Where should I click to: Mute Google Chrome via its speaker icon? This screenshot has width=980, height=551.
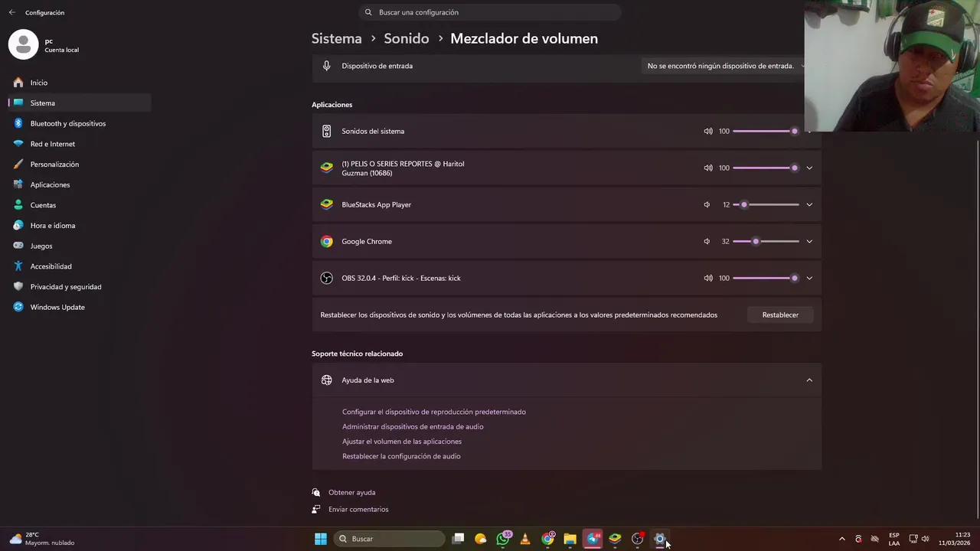(x=707, y=241)
